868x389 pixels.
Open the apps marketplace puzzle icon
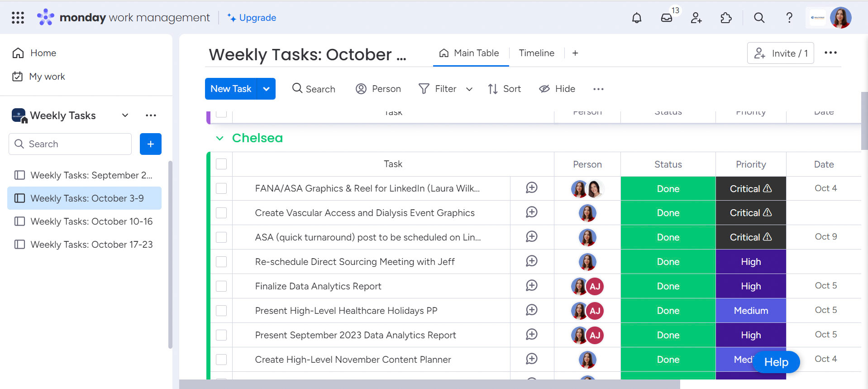[726, 18]
